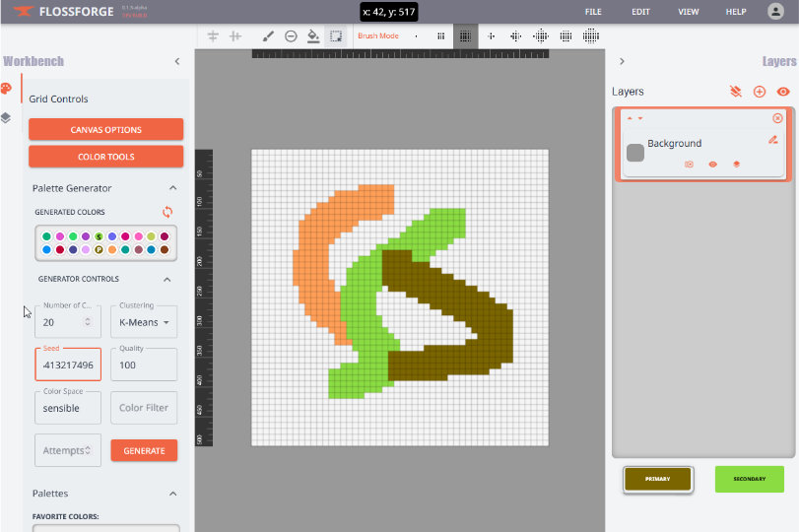Activate the highlighted square brush mode
The width and height of the screenshot is (799, 532).
tap(465, 36)
